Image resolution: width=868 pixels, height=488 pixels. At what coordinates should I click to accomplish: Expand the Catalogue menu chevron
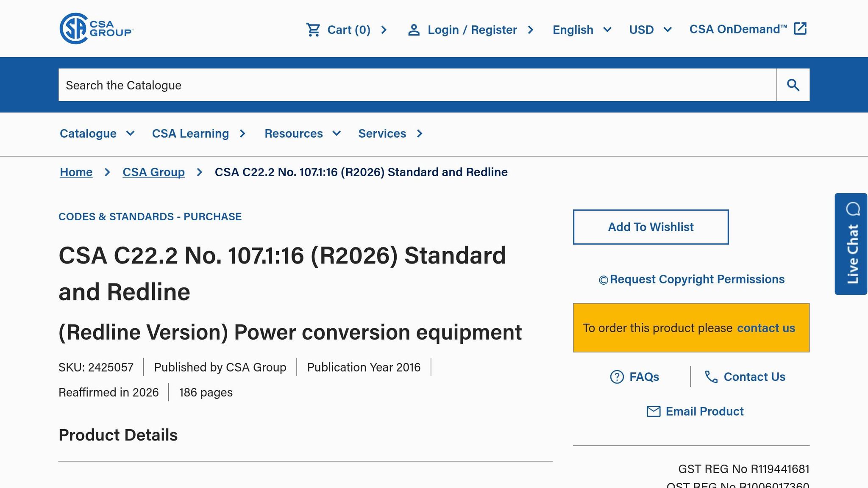pos(131,133)
